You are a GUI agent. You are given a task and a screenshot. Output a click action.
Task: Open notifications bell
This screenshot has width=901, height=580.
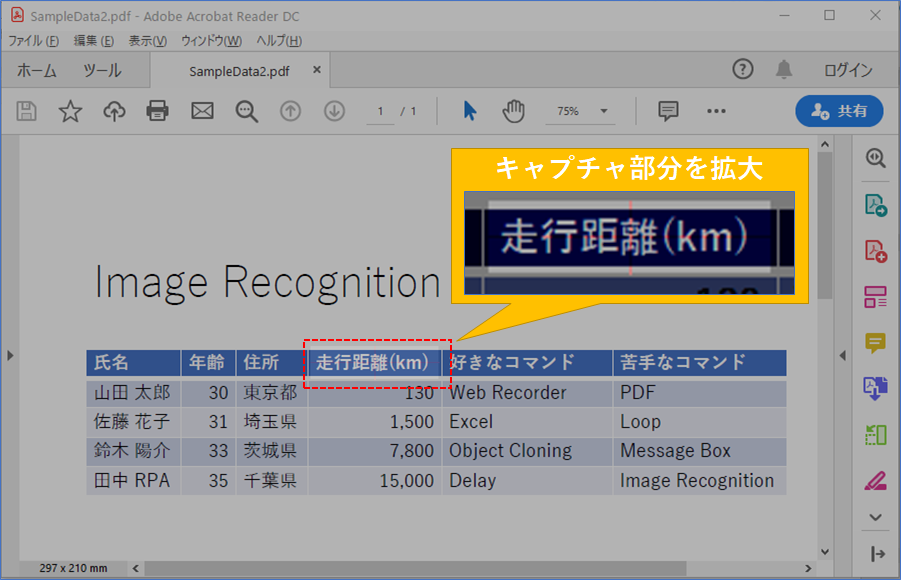pos(784,70)
